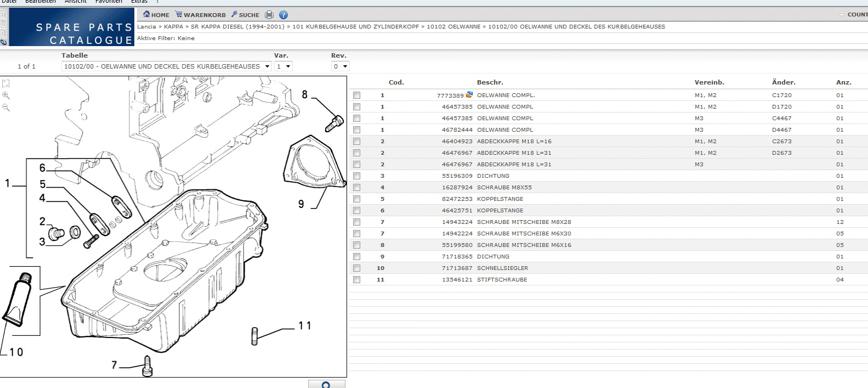The image size is (868, 388).
Task: Navigate to Lancia in the breadcrumb
Action: click(146, 26)
